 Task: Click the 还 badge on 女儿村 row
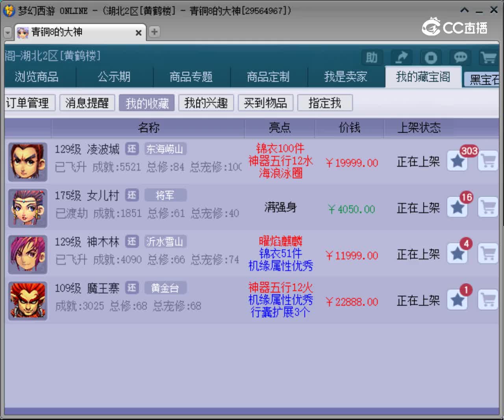[x=132, y=195]
